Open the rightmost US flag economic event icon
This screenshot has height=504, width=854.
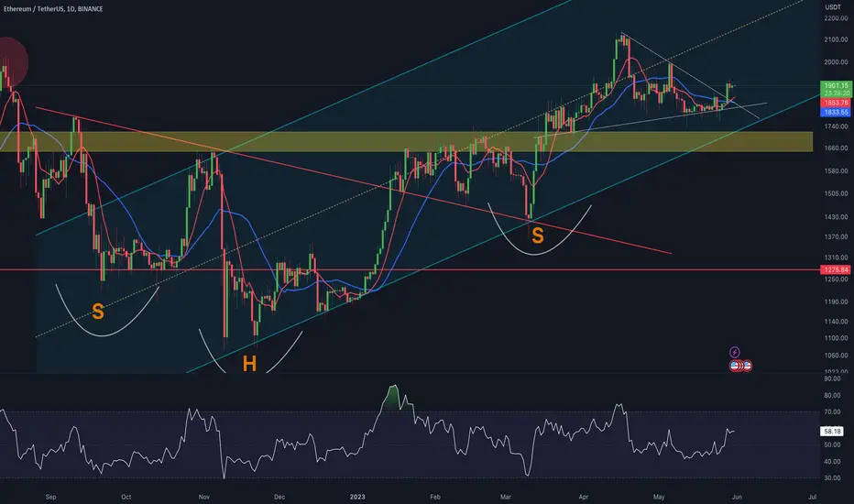tap(748, 366)
